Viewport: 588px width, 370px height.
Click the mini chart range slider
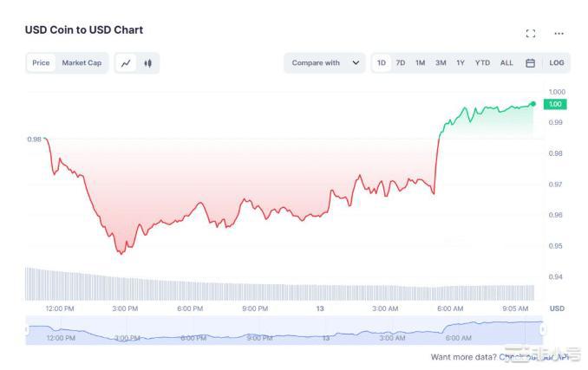pyautogui.click(x=284, y=330)
